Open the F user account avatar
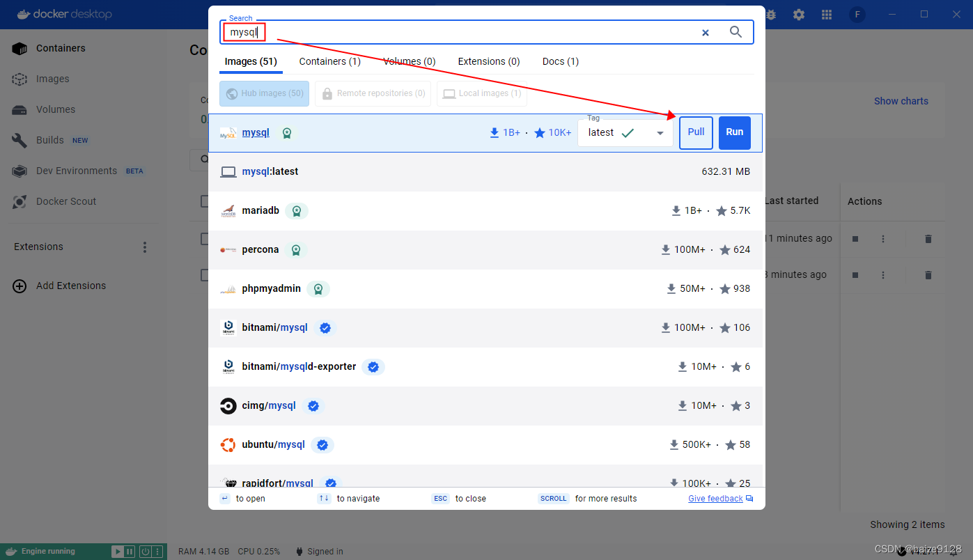 (x=857, y=15)
